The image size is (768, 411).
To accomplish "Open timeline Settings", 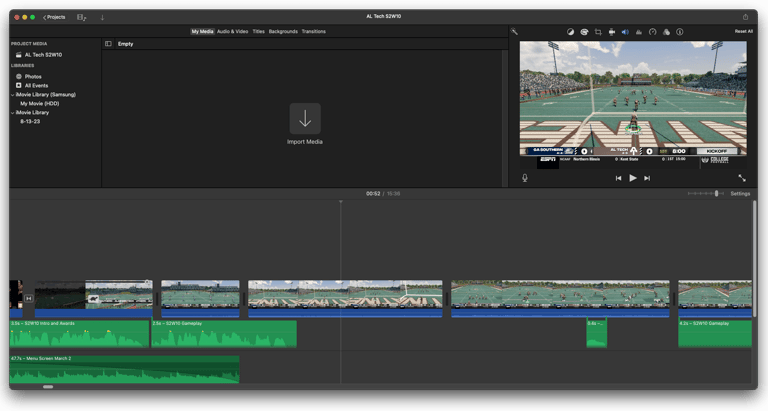I will coord(740,193).
